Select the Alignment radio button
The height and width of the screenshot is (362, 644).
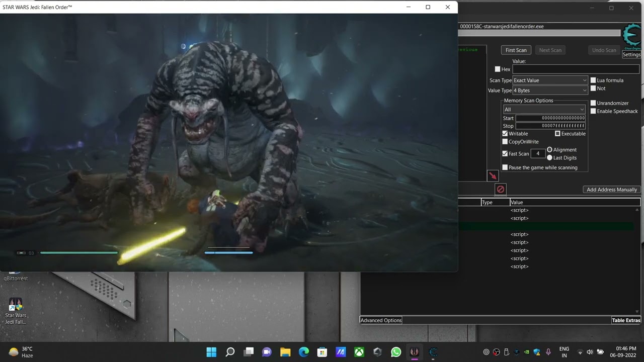(x=549, y=150)
